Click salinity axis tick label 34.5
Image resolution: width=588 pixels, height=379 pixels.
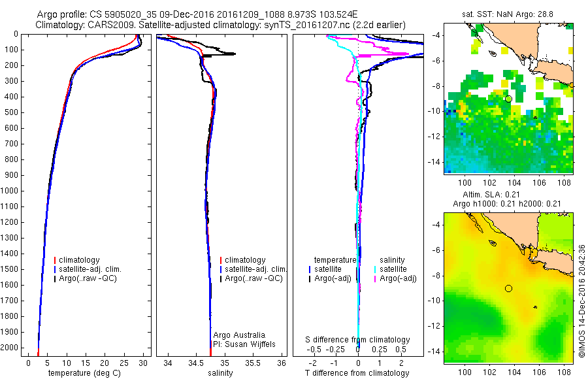[x=195, y=363]
